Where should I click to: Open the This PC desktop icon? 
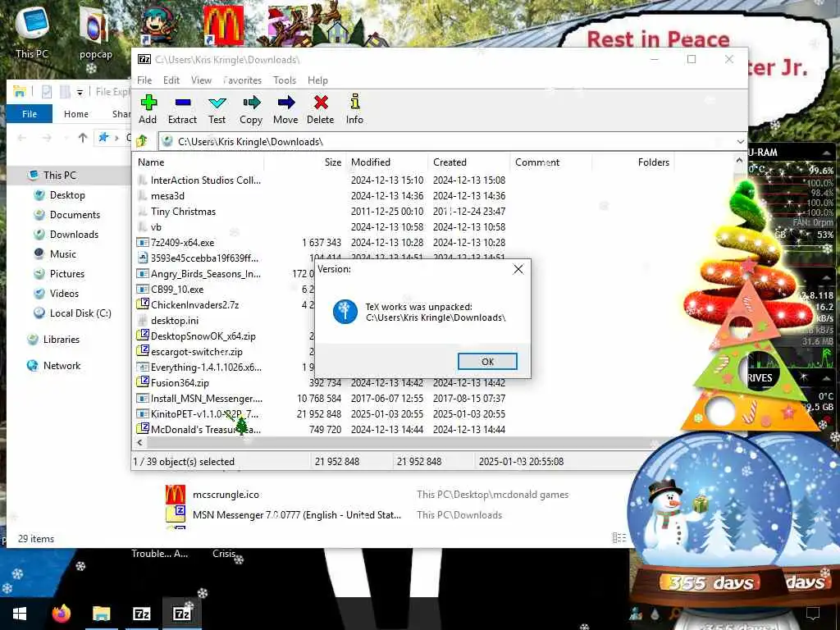point(32,32)
